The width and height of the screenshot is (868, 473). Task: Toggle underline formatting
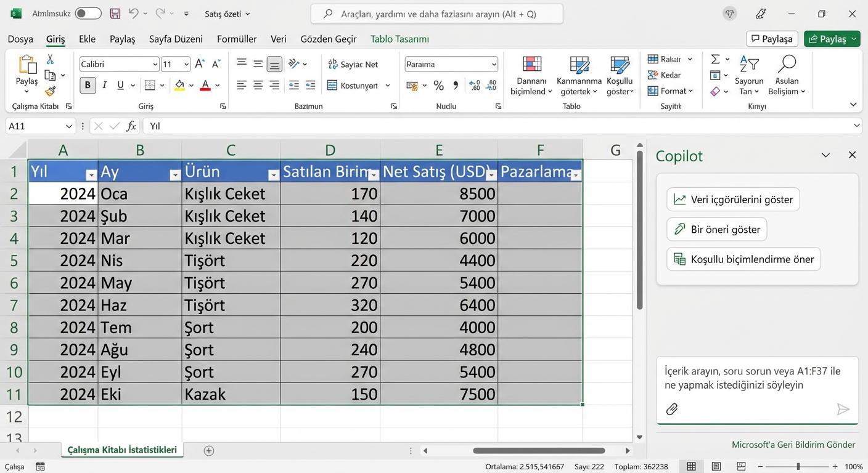coord(119,86)
